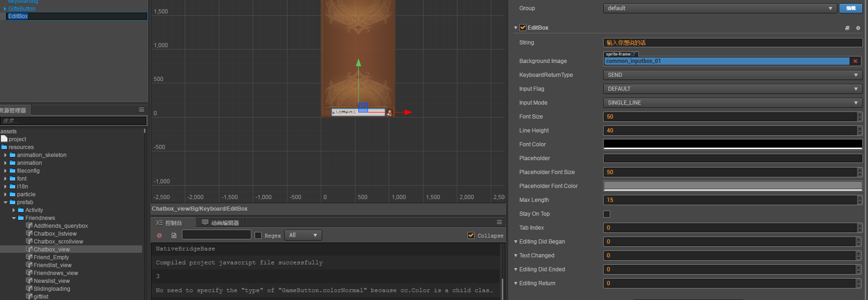Click the 'Compiled project javascript file successfully' log line
The height and width of the screenshot is (300, 868).
239,262
